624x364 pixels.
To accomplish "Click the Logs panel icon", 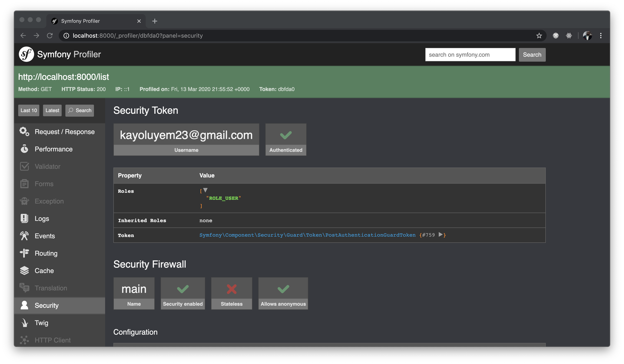I will pyautogui.click(x=24, y=218).
